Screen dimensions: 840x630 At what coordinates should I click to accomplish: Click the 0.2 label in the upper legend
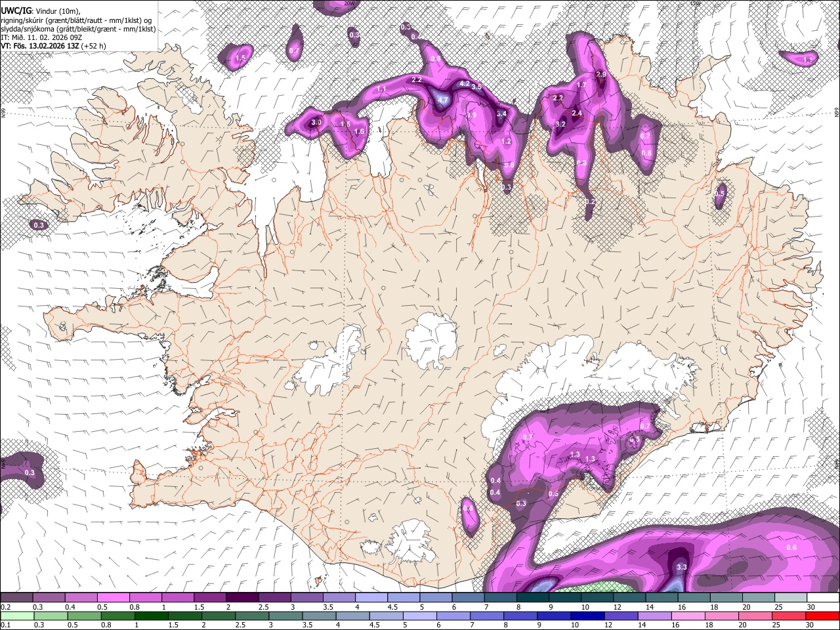coord(5,607)
